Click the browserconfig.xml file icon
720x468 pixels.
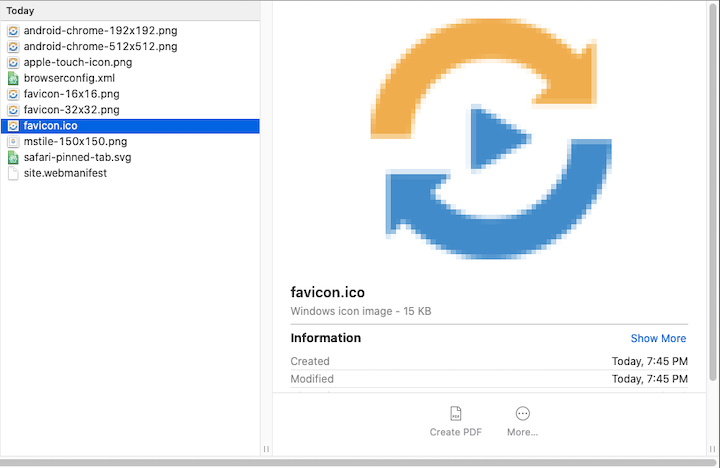(x=13, y=78)
